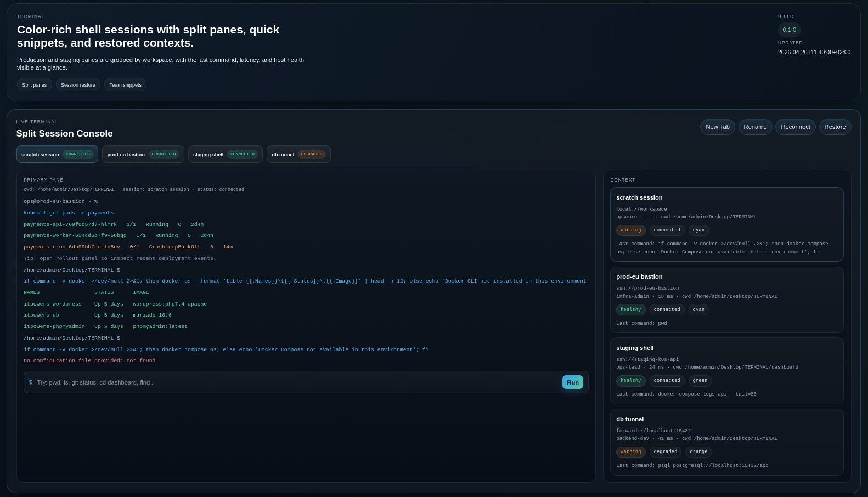The width and height of the screenshot is (868, 497).
Task: Open the prod-eu bastion context card
Action: coord(726,300)
